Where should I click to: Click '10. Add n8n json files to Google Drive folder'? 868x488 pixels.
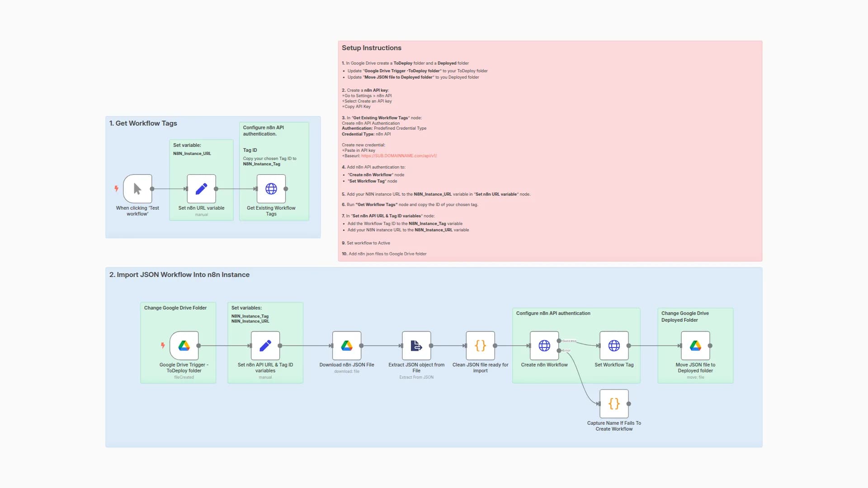[384, 254]
